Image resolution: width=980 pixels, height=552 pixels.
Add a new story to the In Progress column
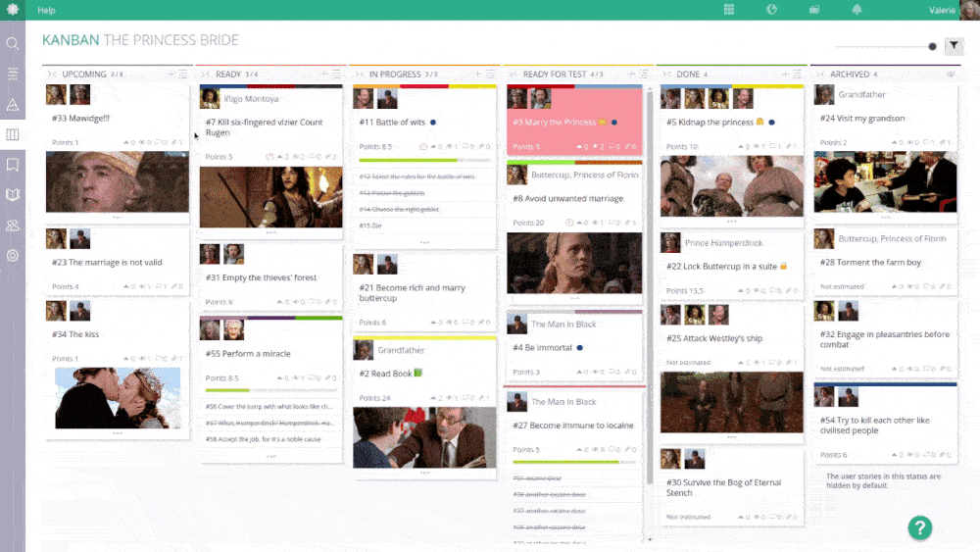477,74
